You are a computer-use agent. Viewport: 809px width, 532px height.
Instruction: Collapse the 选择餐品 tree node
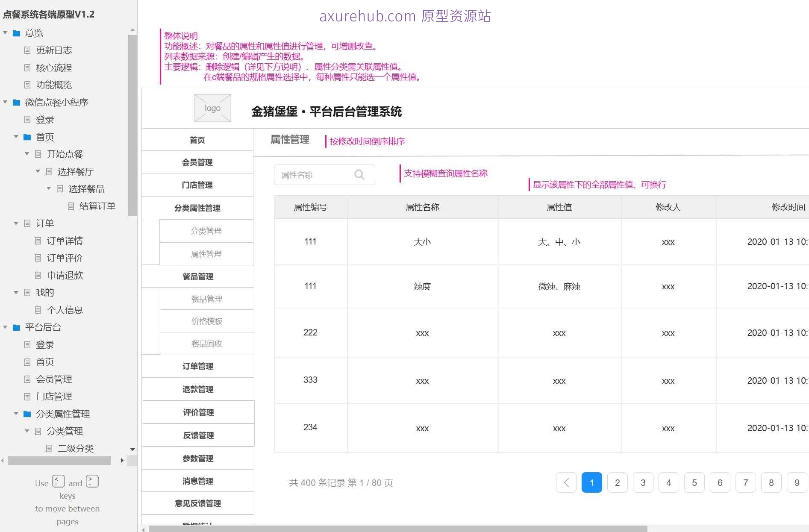click(49, 188)
